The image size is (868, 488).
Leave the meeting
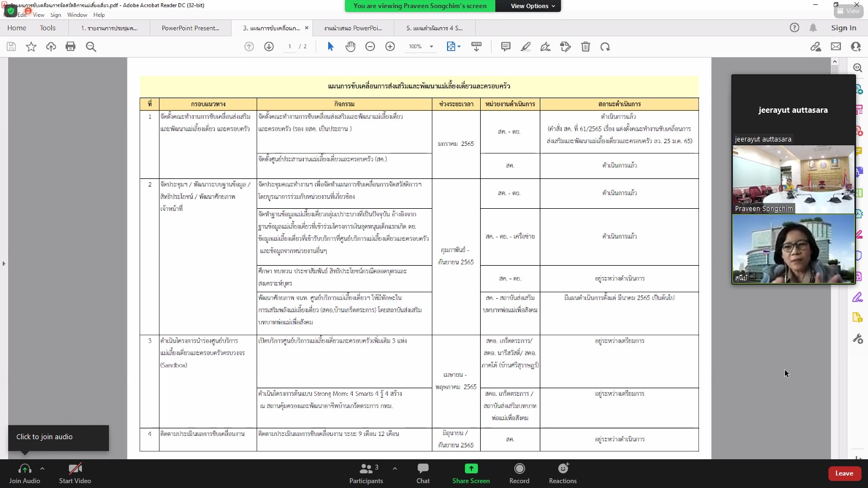[844, 473]
